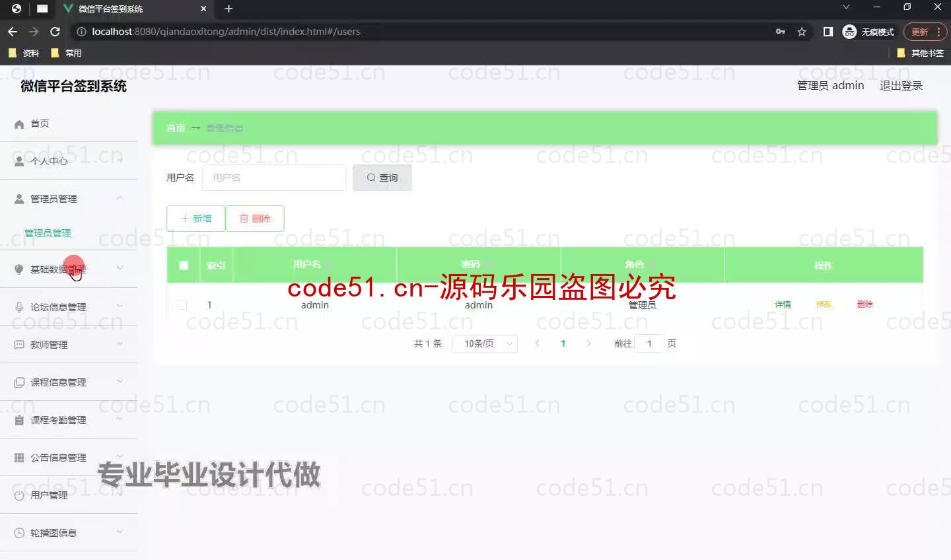Close the 微信平台签到系统 tab
This screenshot has height=560, width=951.
[x=203, y=9]
